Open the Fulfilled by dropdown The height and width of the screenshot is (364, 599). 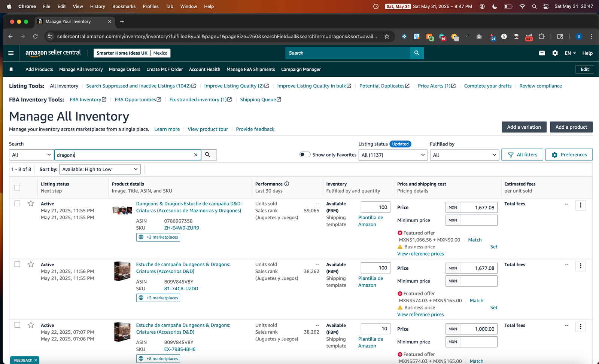[465, 155]
